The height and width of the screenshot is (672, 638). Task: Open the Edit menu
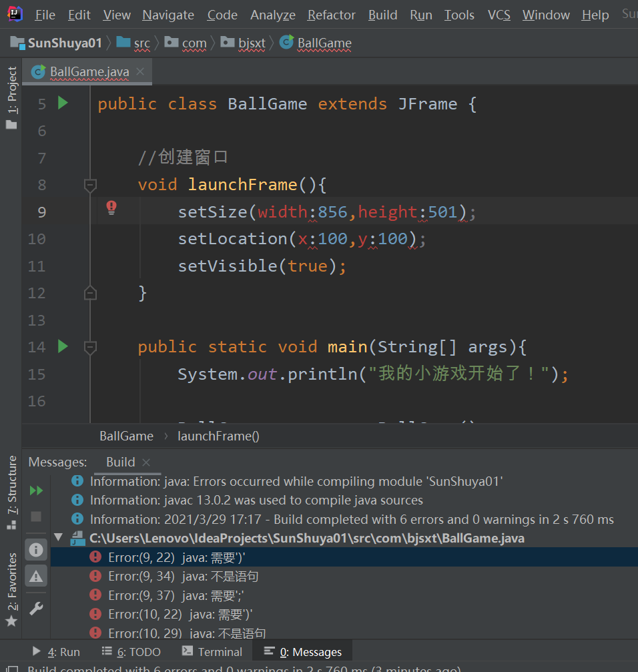click(79, 15)
